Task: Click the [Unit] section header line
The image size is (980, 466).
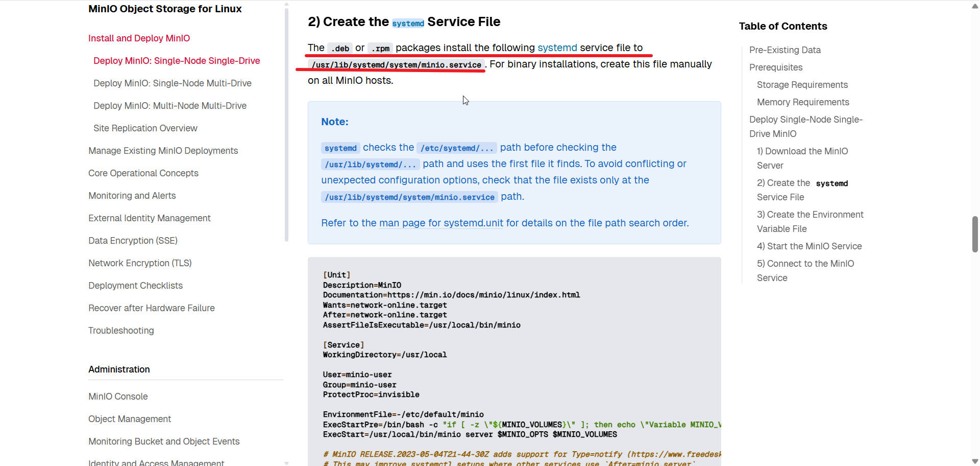Action: coord(336,275)
